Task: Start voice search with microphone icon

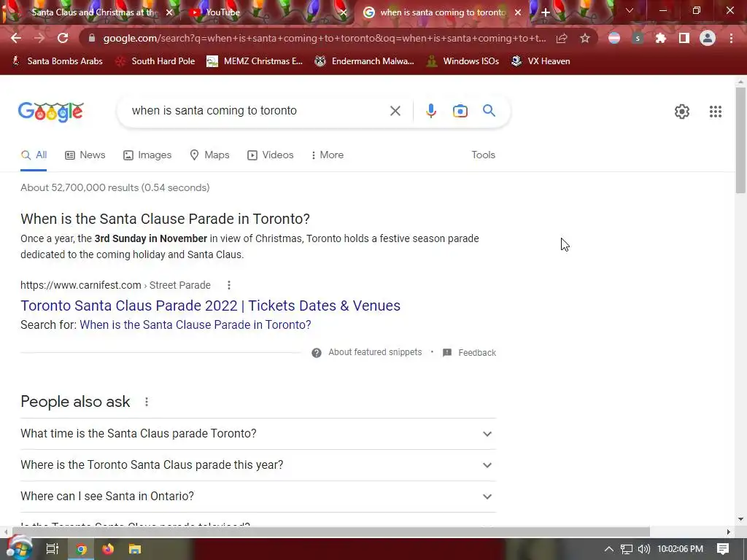Action: 430,111
